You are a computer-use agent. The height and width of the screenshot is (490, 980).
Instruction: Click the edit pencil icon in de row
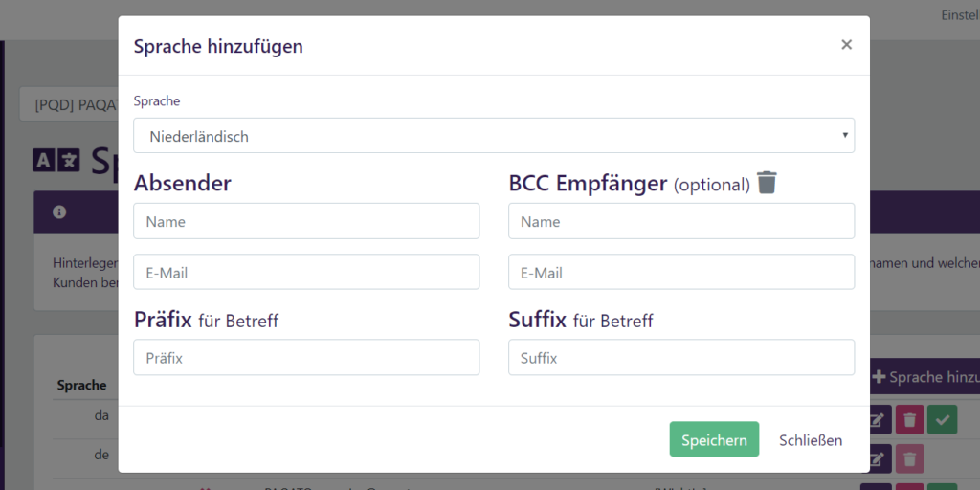[x=880, y=458]
